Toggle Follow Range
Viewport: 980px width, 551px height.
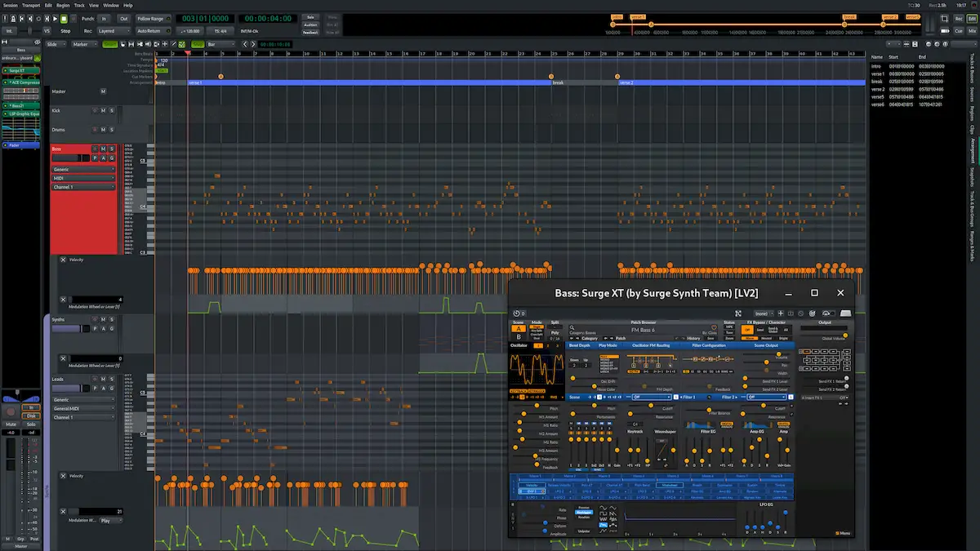click(x=154, y=19)
